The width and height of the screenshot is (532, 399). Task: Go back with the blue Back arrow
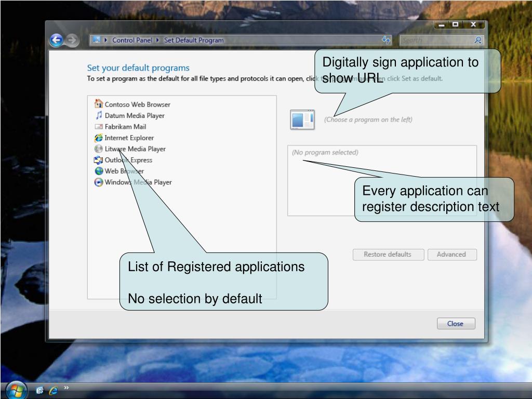56,40
